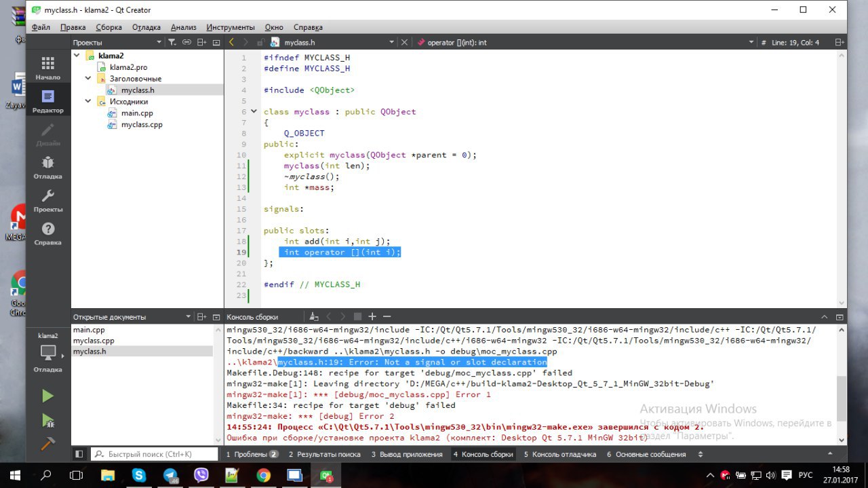Open Справка help mode
This screenshot has height=488, width=868.
[x=47, y=233]
